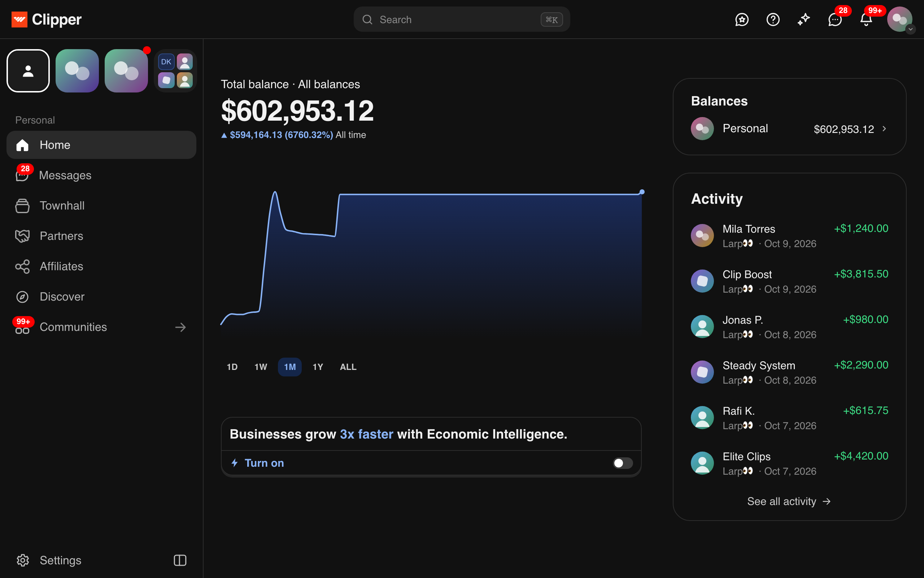Click the sparkles AI icon
The height and width of the screenshot is (578, 924).
coord(804,20)
